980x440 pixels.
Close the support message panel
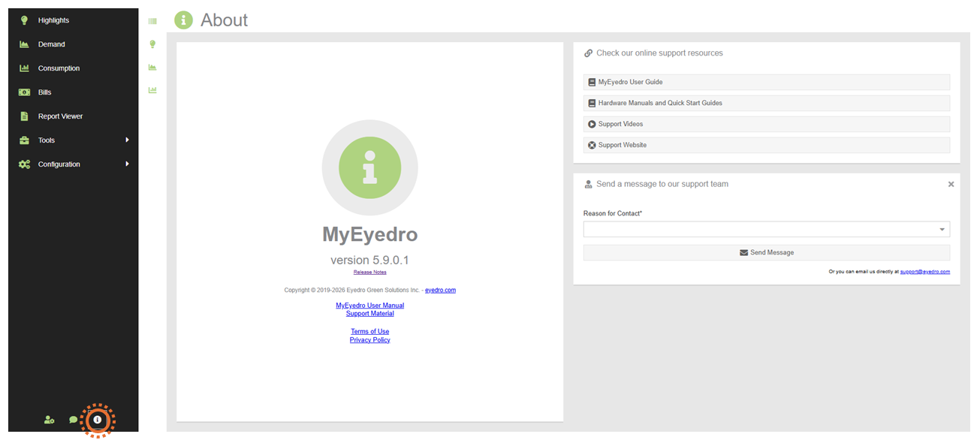pos(951,184)
